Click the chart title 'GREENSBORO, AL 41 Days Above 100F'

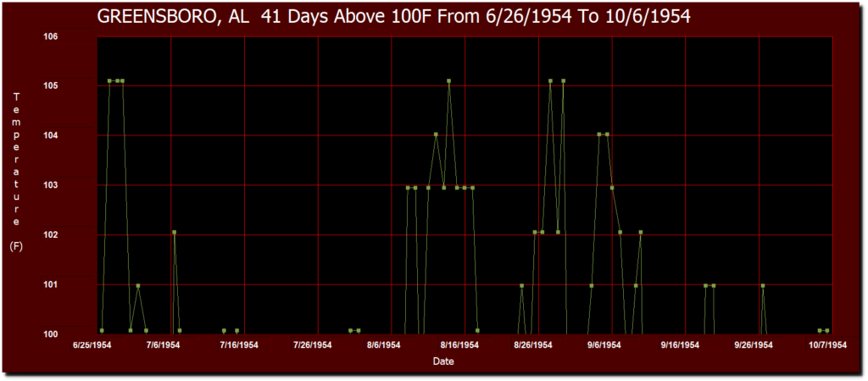click(x=393, y=17)
